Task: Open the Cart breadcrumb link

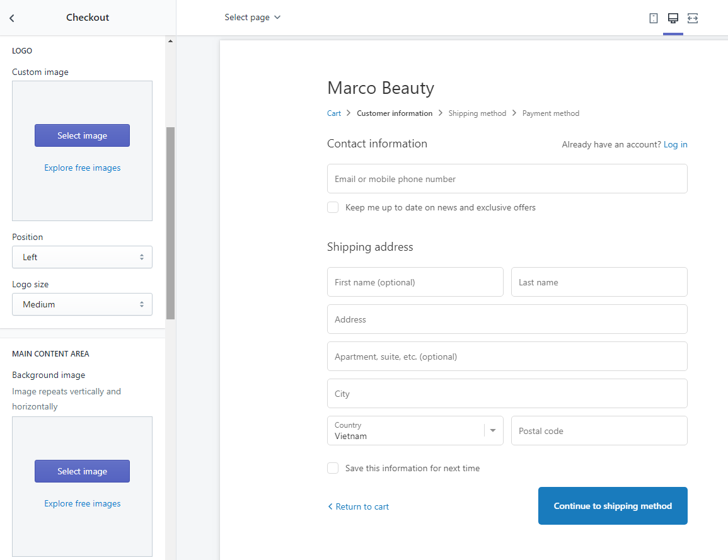Action: [333, 113]
